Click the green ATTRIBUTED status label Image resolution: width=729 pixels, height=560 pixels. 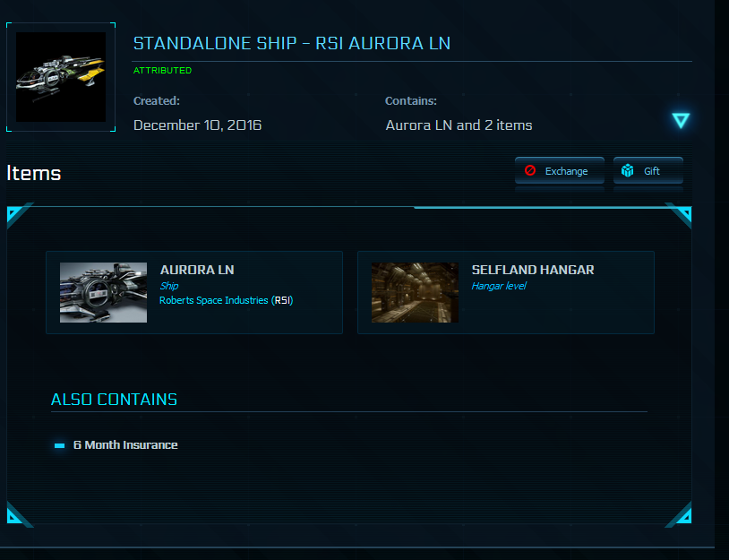click(x=162, y=70)
